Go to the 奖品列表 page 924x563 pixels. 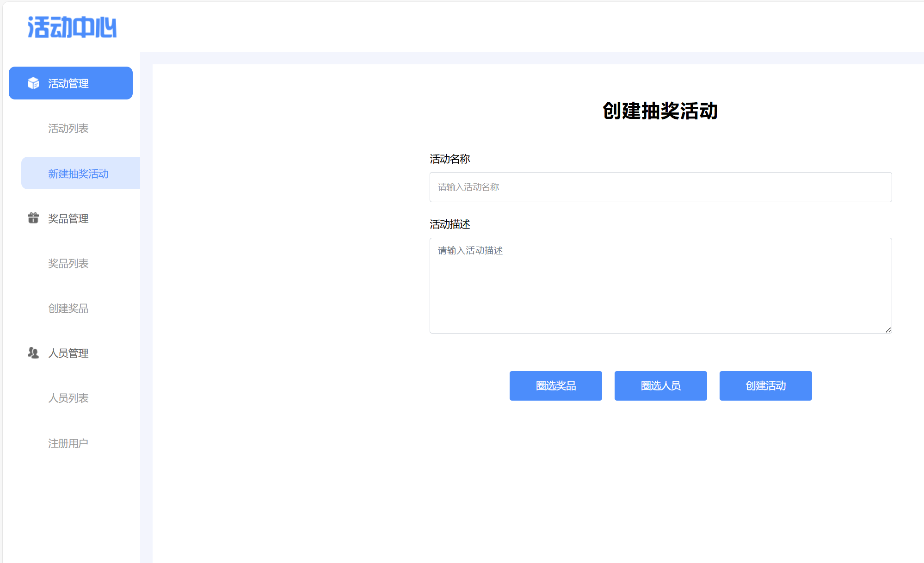pyautogui.click(x=68, y=263)
